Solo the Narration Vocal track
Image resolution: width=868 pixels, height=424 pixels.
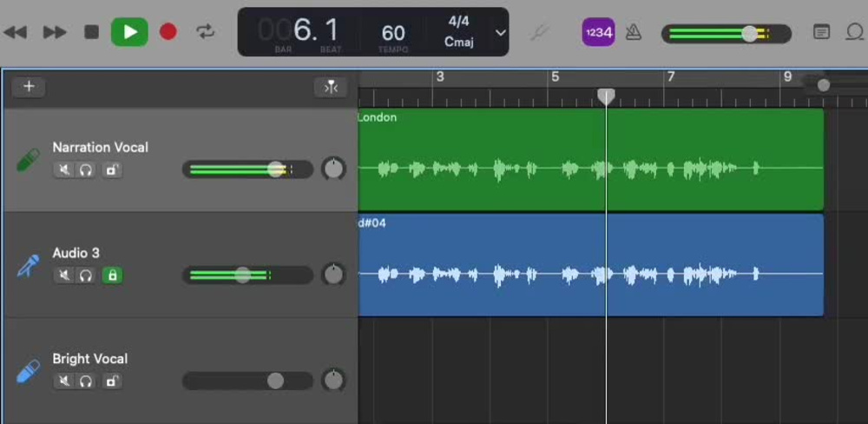point(85,169)
